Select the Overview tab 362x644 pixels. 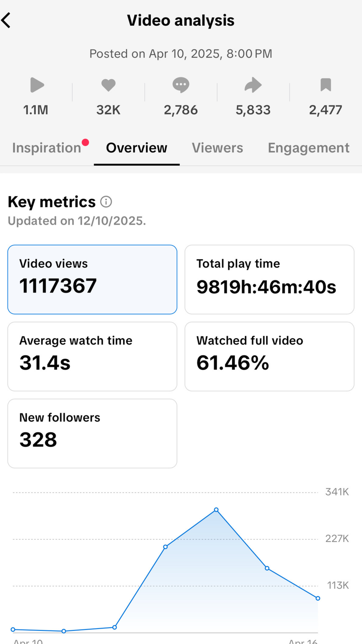pyautogui.click(x=137, y=148)
